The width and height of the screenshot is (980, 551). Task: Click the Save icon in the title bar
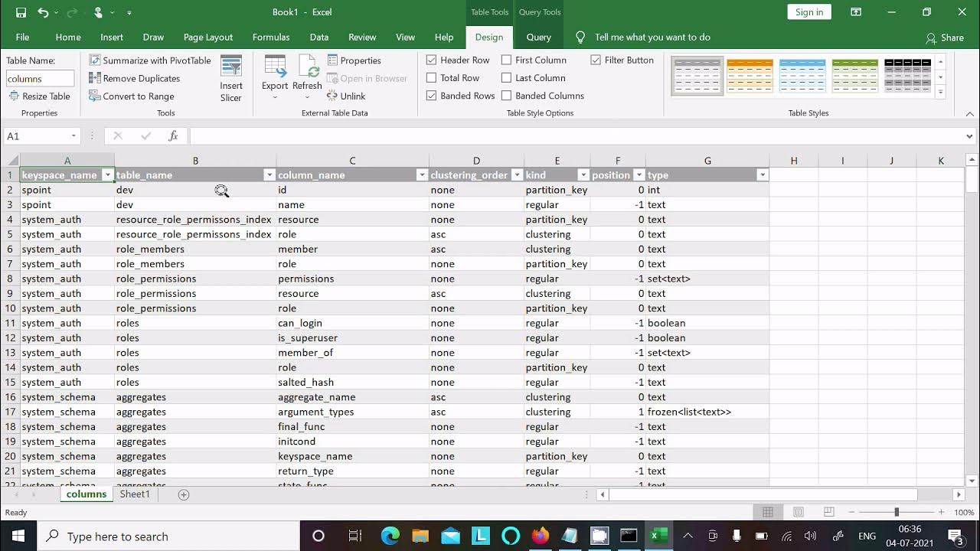pyautogui.click(x=21, y=12)
